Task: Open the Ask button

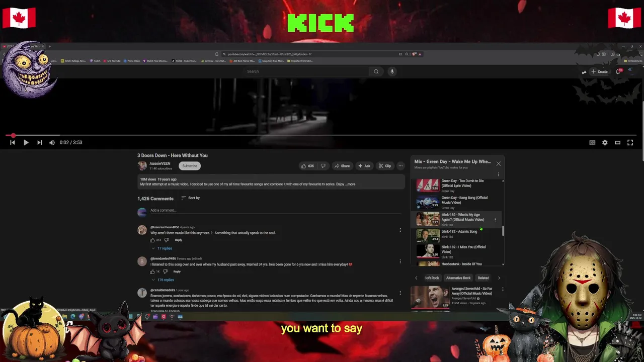Action: [364, 166]
